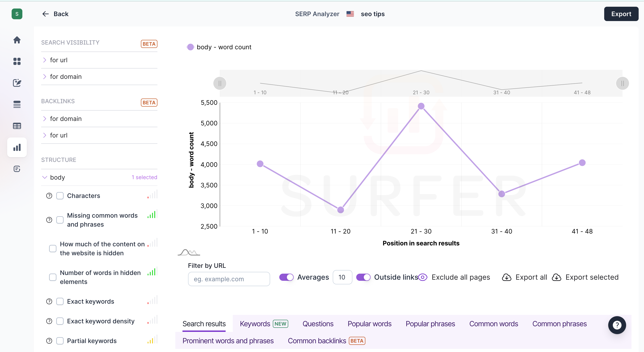The width and height of the screenshot is (644, 352).
Task: Click help icon beside Missing common words
Action: tap(49, 220)
